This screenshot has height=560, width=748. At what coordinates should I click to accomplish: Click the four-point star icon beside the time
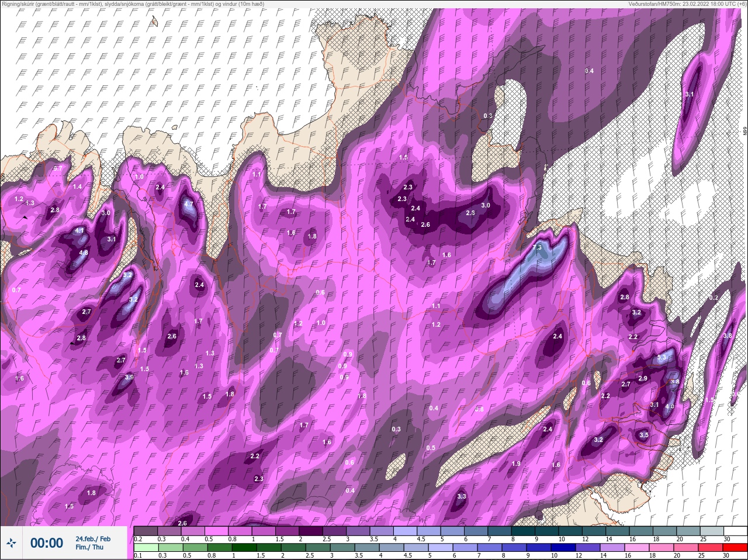click(11, 543)
